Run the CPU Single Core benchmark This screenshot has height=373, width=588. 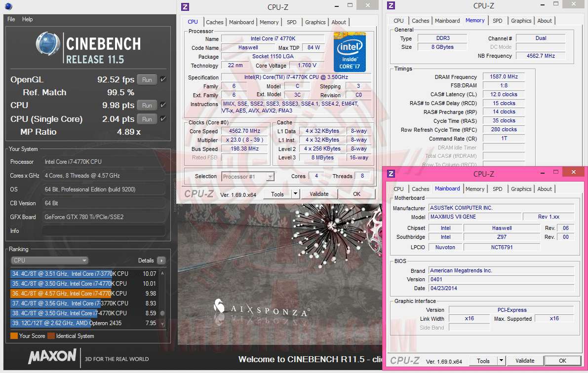(x=147, y=119)
